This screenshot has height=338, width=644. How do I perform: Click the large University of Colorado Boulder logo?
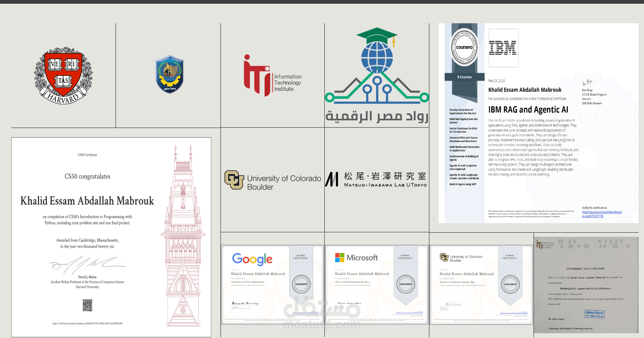coord(272,180)
